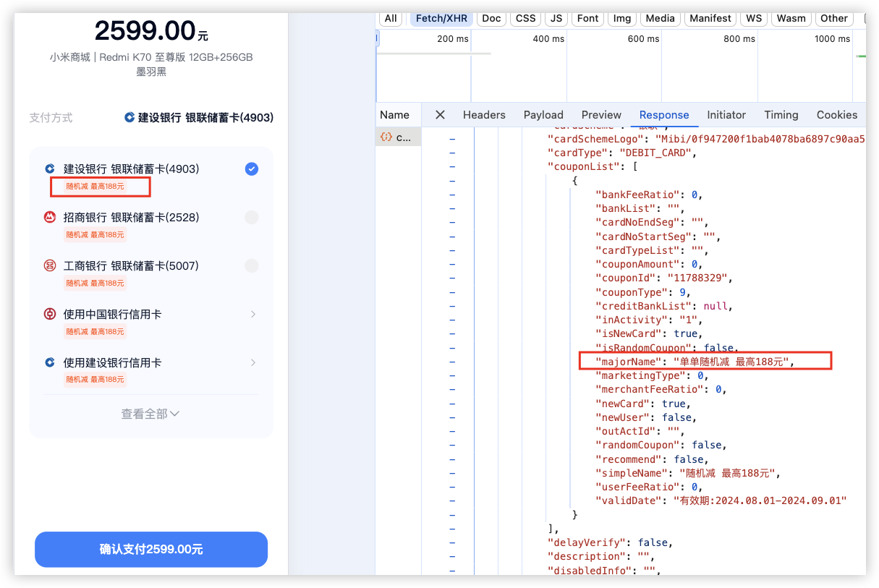Viewport: 879px width, 588px height.
Task: Select the 建设银行 储蓄卡(4903) payment option
Action: (x=151, y=175)
